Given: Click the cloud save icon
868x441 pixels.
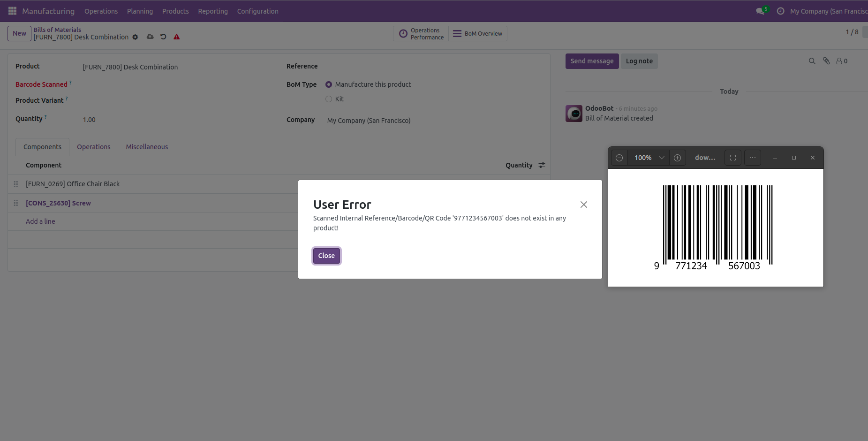Looking at the screenshot, I should tap(150, 37).
